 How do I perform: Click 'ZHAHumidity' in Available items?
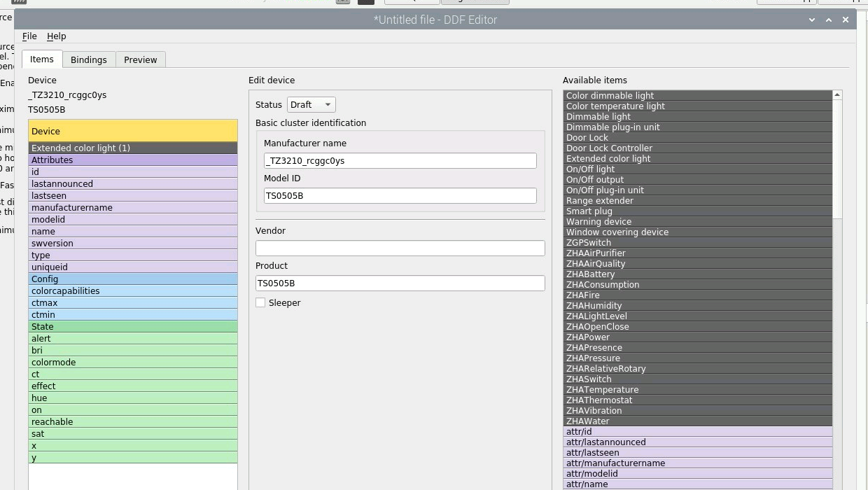(x=698, y=306)
